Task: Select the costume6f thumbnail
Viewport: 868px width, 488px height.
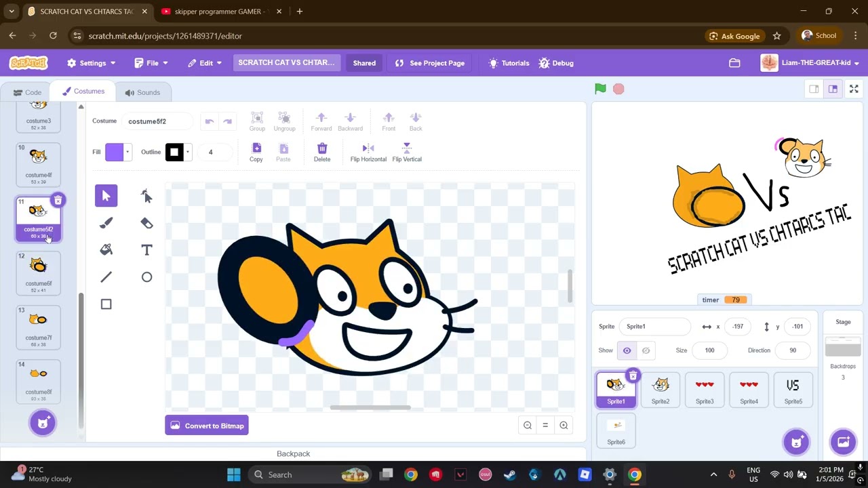Action: (39, 273)
